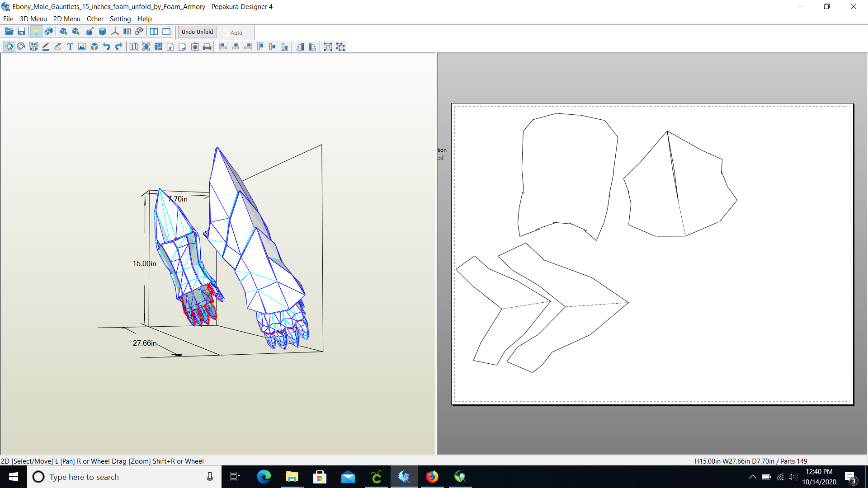Click the Undo Unfold button
The height and width of the screenshot is (488, 868).
197,32
